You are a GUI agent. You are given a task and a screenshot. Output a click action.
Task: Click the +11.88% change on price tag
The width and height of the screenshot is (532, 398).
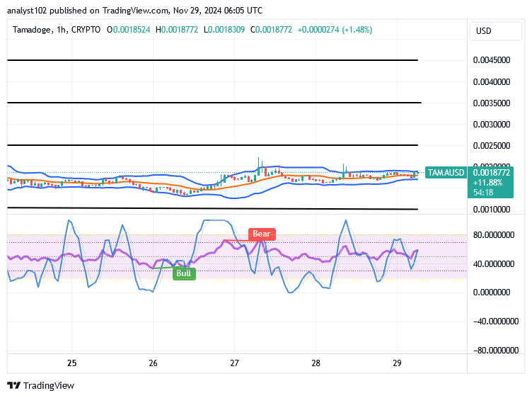coord(488,183)
